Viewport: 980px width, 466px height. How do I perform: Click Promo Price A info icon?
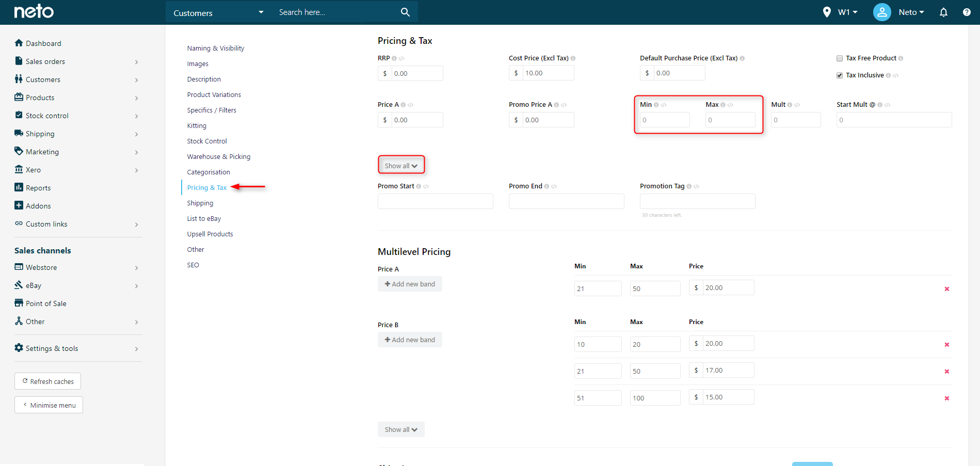(x=556, y=105)
